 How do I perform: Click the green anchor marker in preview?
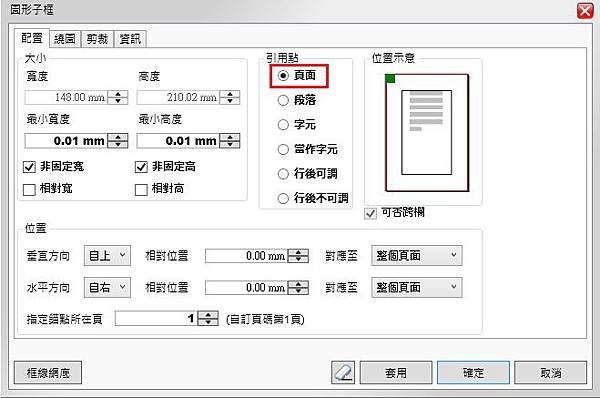click(x=390, y=79)
